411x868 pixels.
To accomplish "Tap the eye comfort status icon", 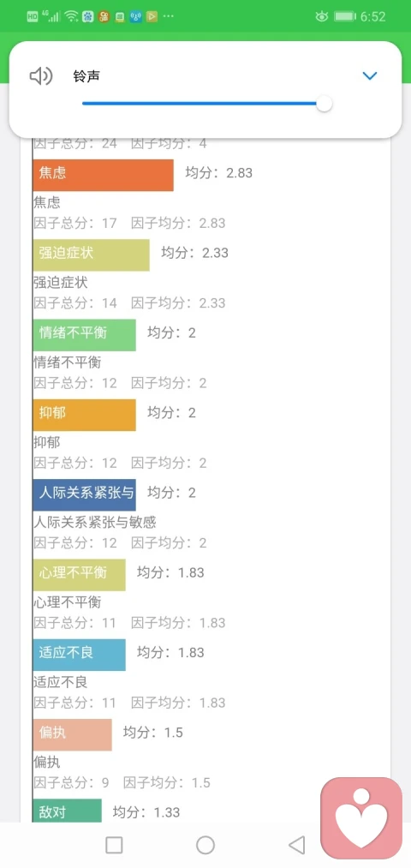I will click(322, 16).
